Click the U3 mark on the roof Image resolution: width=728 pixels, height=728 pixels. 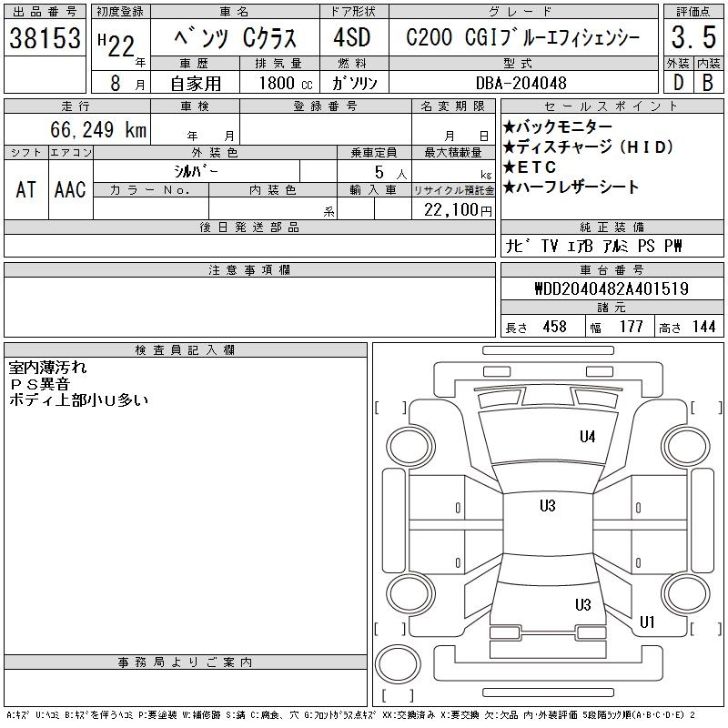[x=548, y=505]
